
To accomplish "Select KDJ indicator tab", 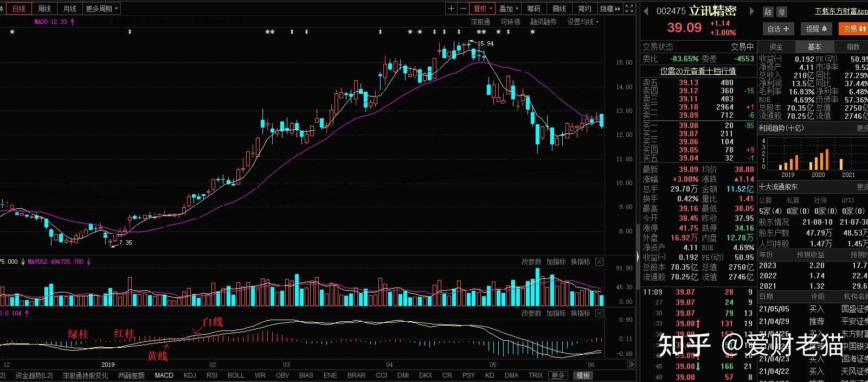I will (190, 375).
